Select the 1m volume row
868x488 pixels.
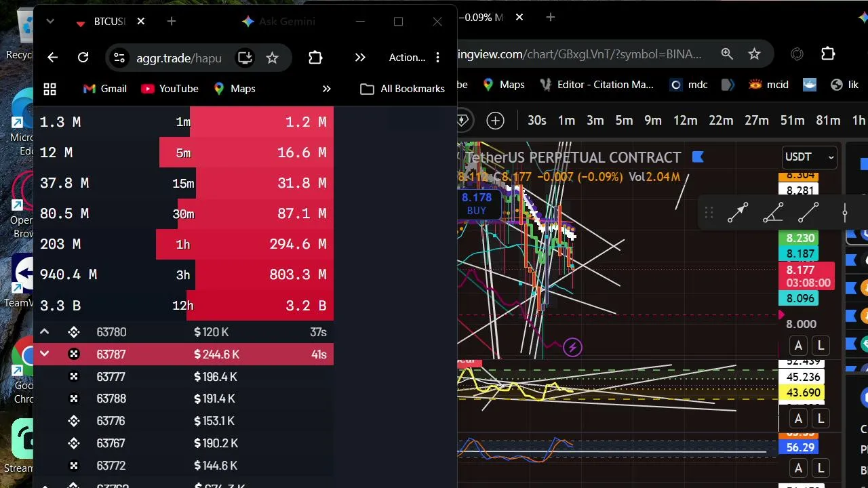pyautogui.click(x=183, y=122)
